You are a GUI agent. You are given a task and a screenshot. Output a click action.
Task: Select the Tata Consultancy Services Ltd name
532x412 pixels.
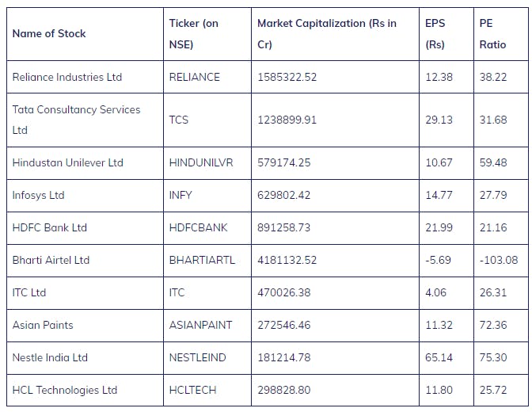coord(76,120)
